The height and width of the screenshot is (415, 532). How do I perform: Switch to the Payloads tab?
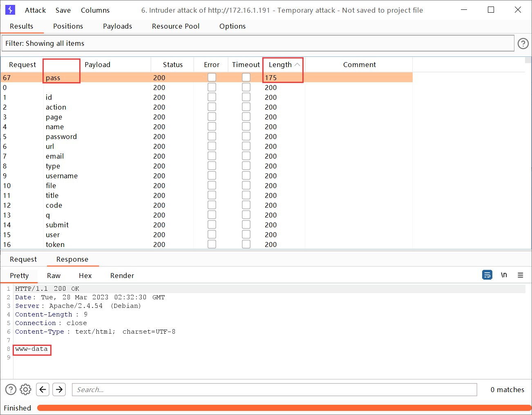[117, 26]
